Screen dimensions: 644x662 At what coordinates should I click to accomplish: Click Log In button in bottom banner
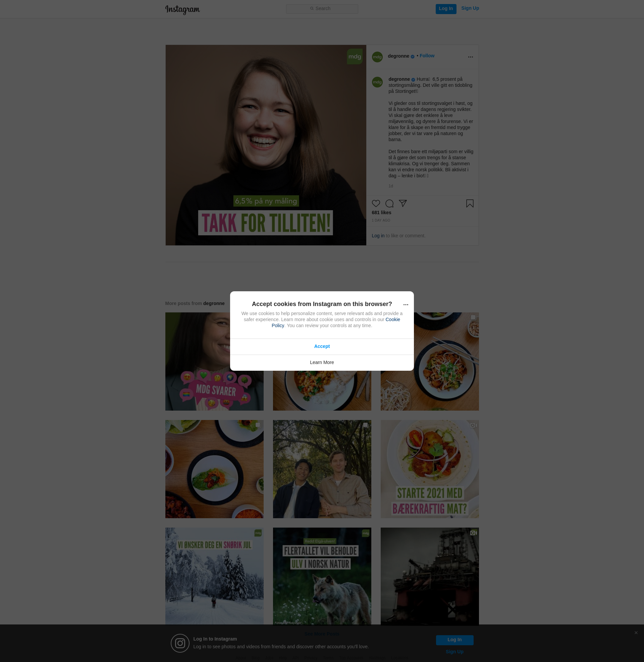pos(454,640)
